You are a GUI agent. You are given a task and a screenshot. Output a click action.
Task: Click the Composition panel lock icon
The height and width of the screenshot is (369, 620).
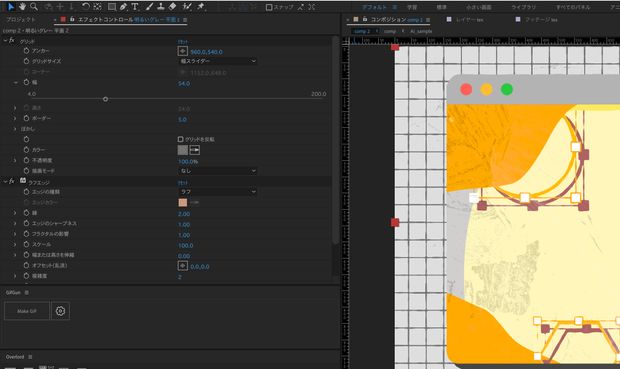click(x=365, y=19)
